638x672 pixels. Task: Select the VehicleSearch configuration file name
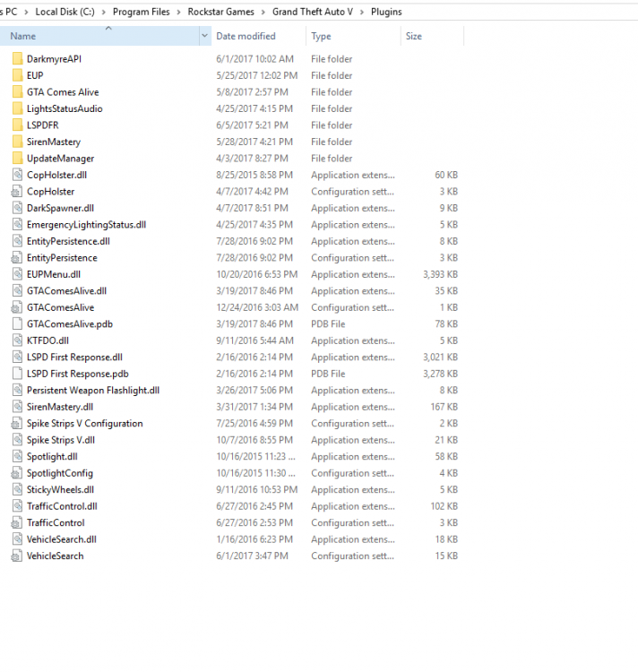click(x=56, y=556)
